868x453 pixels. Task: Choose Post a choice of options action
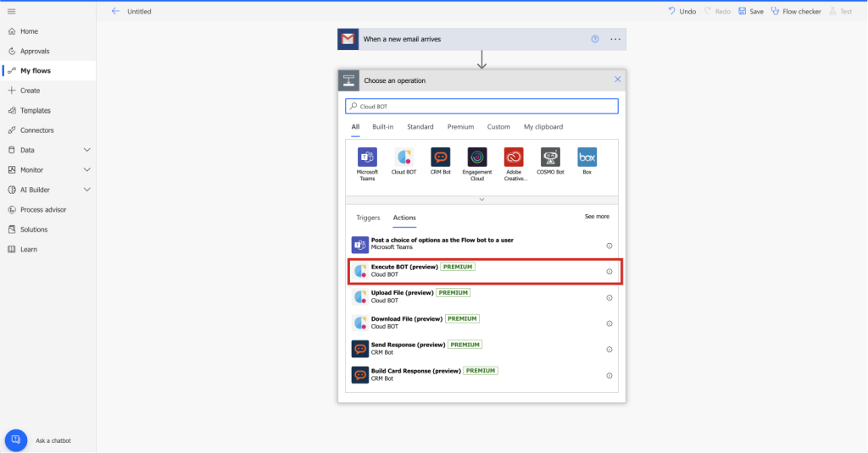point(481,244)
